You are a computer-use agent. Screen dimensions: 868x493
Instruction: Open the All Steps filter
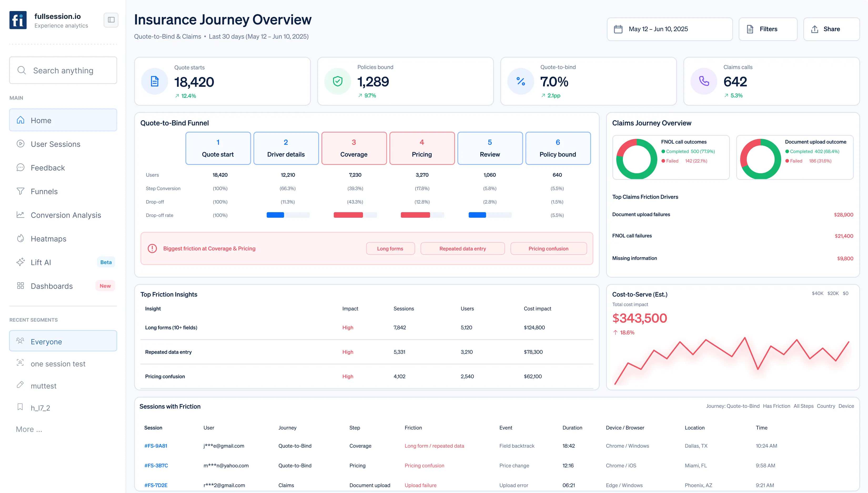pyautogui.click(x=803, y=406)
